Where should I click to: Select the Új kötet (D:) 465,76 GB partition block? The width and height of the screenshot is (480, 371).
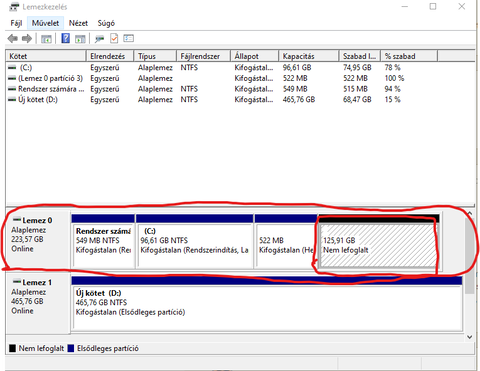(x=267, y=303)
